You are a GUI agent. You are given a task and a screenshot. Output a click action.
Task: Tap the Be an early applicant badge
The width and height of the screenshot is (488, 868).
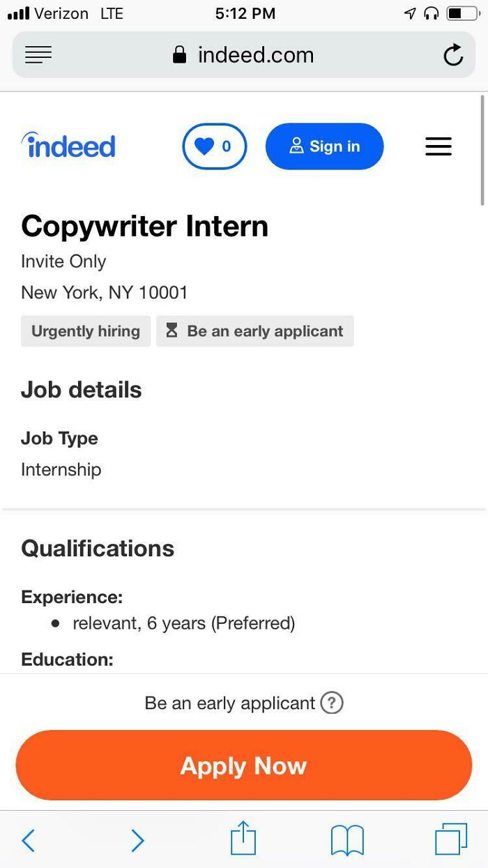pos(255,330)
